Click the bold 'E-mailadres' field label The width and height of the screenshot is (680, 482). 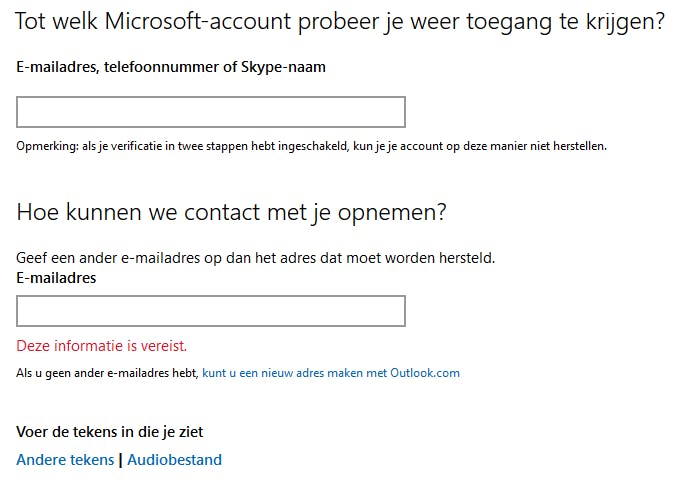click(x=56, y=278)
